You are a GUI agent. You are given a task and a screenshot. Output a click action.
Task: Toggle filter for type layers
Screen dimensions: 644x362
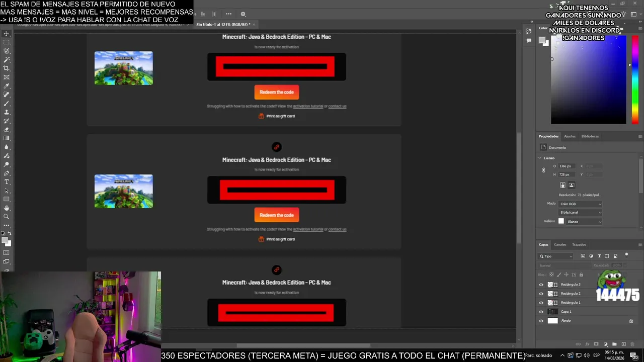[x=599, y=256]
